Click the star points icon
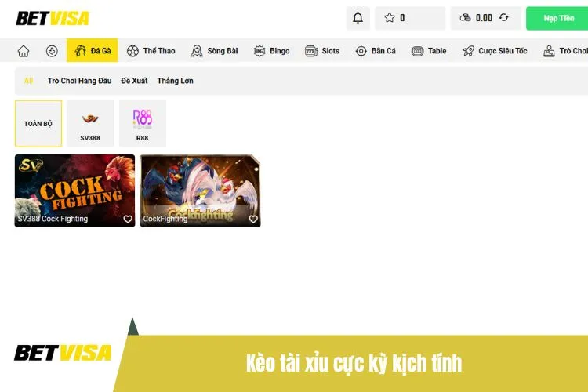Viewport: 588px width, 392px height. 390,17
